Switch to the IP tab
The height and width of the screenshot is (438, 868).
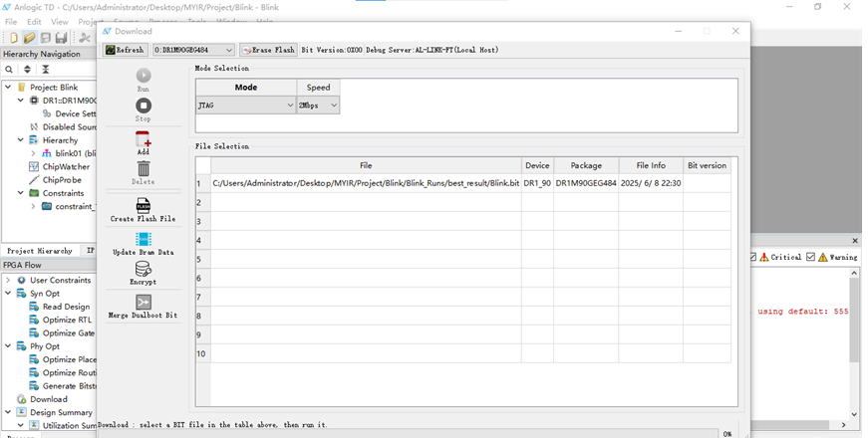[x=91, y=251]
